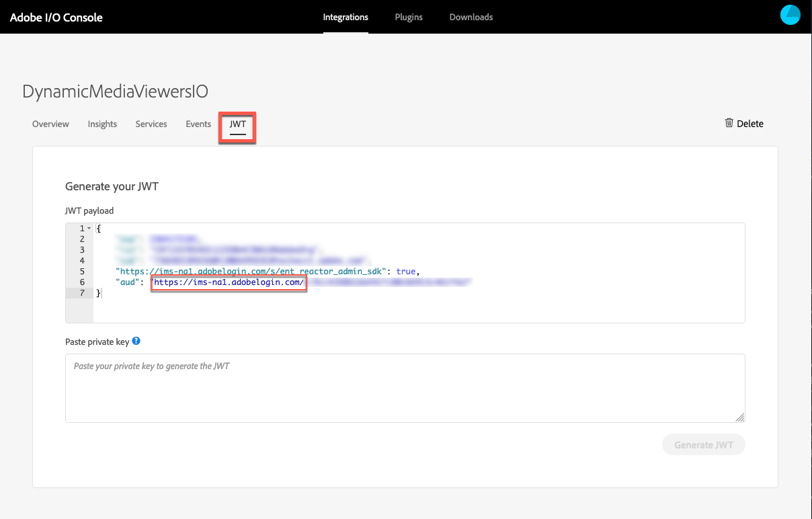This screenshot has height=519, width=812.
Task: Go to the Downloads top tab
Action: [471, 17]
